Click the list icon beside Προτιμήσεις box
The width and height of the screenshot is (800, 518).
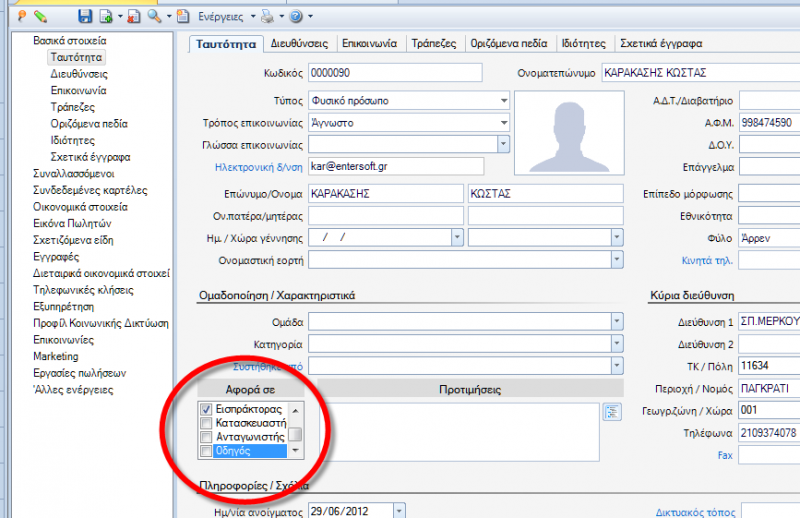pyautogui.click(x=612, y=411)
